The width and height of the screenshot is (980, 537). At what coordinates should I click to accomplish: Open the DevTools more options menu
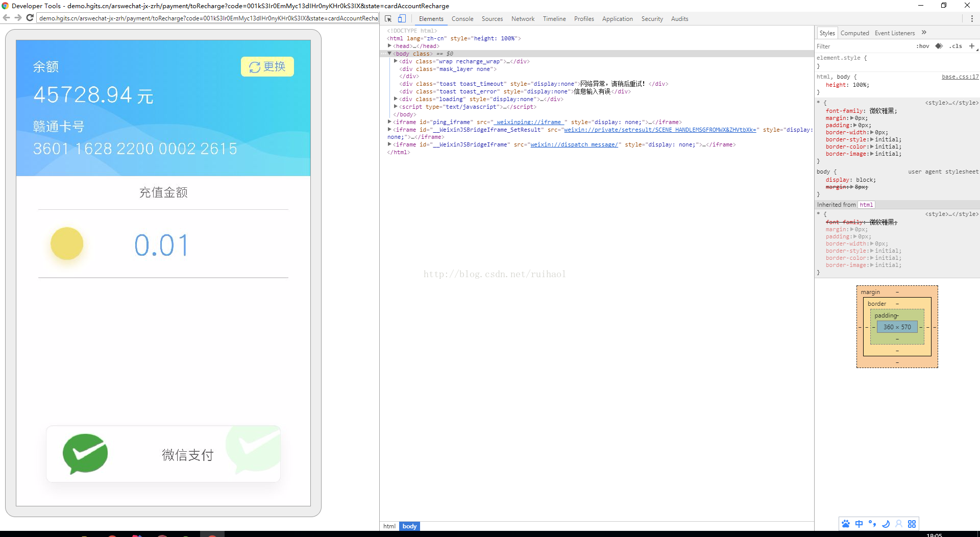click(972, 19)
